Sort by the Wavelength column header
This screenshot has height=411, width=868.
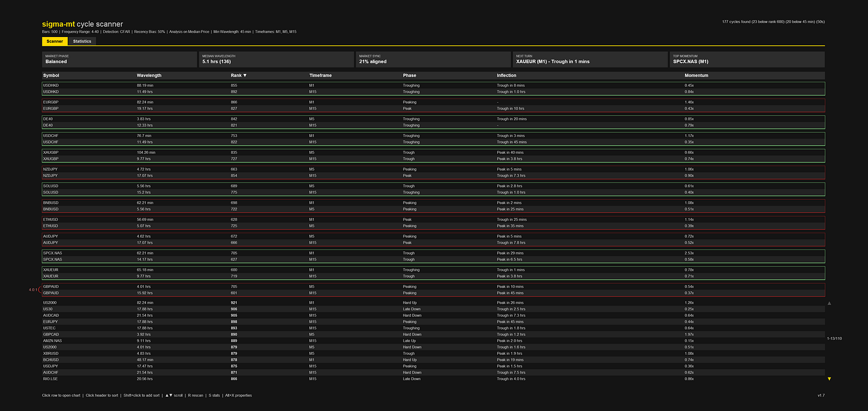click(x=149, y=76)
